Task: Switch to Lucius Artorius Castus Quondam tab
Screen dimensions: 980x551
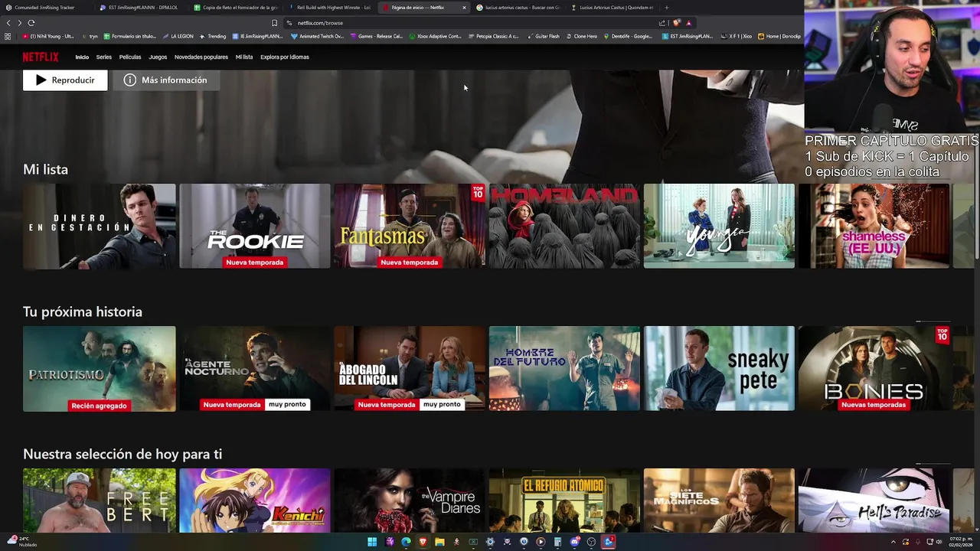Action: click(x=612, y=8)
